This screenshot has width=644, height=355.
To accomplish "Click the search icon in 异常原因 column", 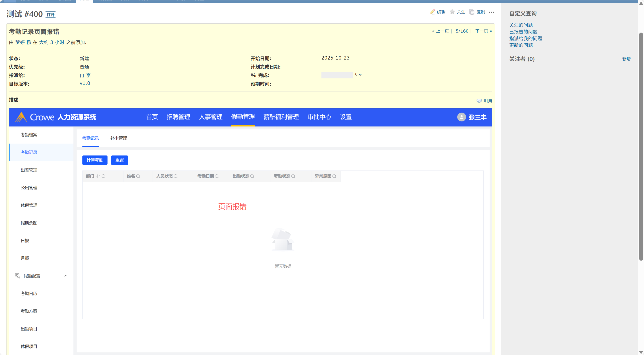I will point(334,176).
